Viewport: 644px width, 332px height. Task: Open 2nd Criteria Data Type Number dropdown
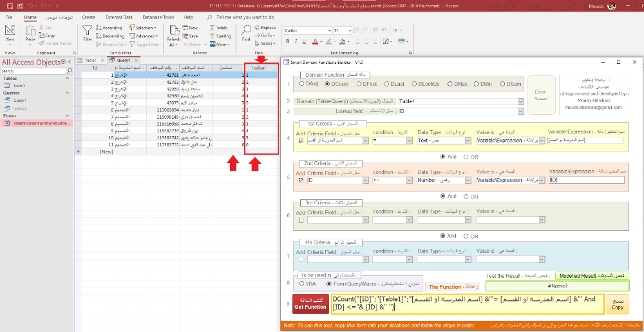(468, 180)
